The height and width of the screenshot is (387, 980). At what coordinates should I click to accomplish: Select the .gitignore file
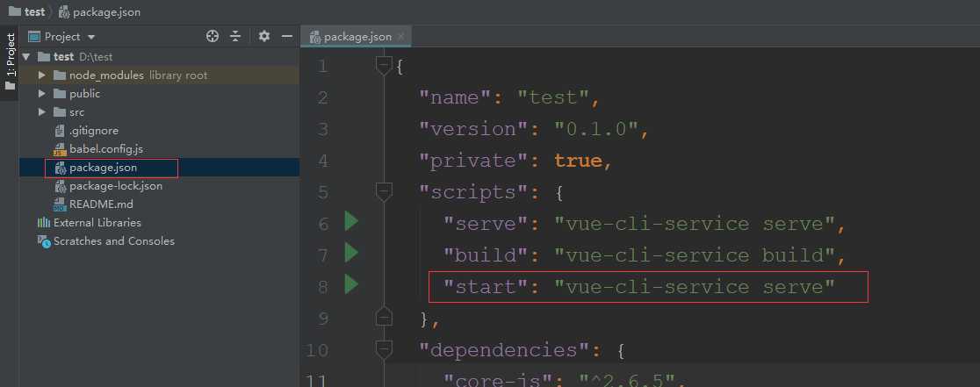(94, 131)
